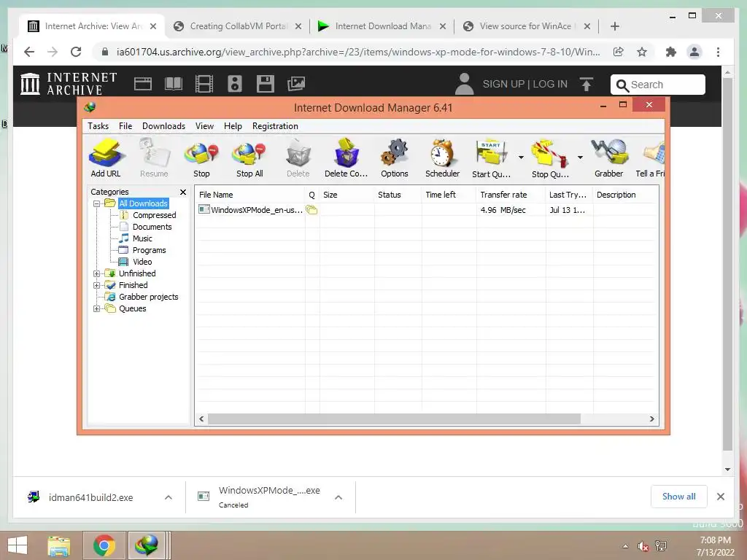
Task: Switch to Internet Download Manager browser tab
Action: point(381,26)
